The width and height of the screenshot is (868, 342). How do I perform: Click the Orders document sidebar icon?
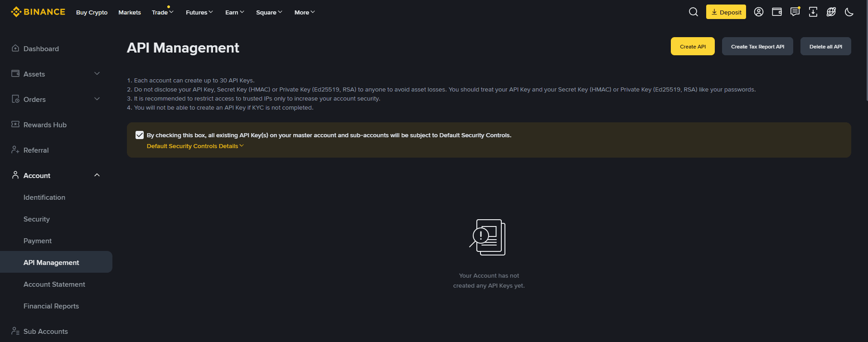15,99
